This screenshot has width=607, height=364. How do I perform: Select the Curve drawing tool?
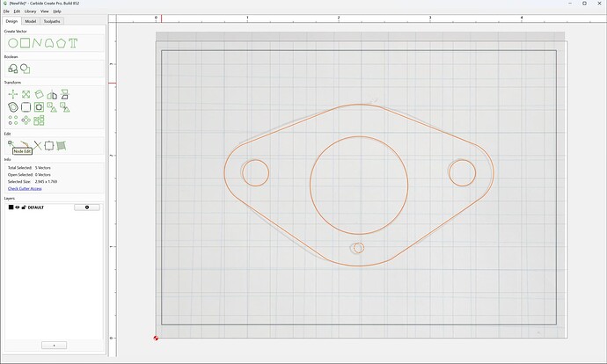click(x=49, y=43)
